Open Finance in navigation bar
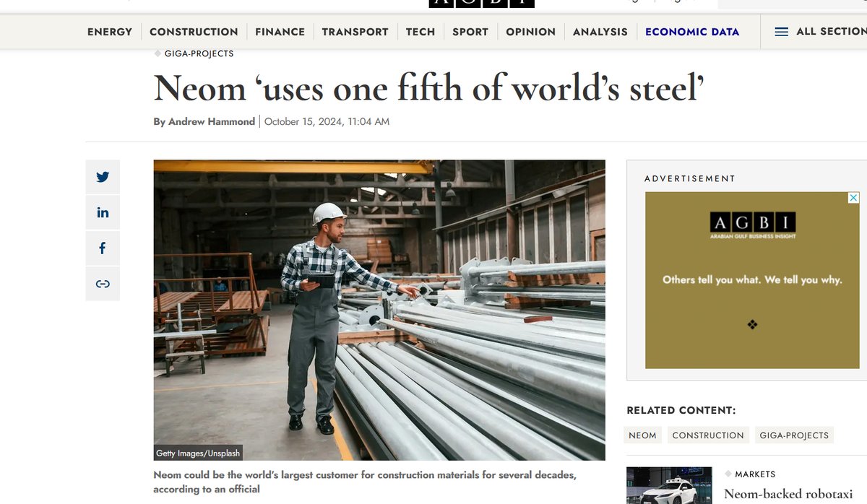This screenshot has height=504, width=867. [280, 32]
